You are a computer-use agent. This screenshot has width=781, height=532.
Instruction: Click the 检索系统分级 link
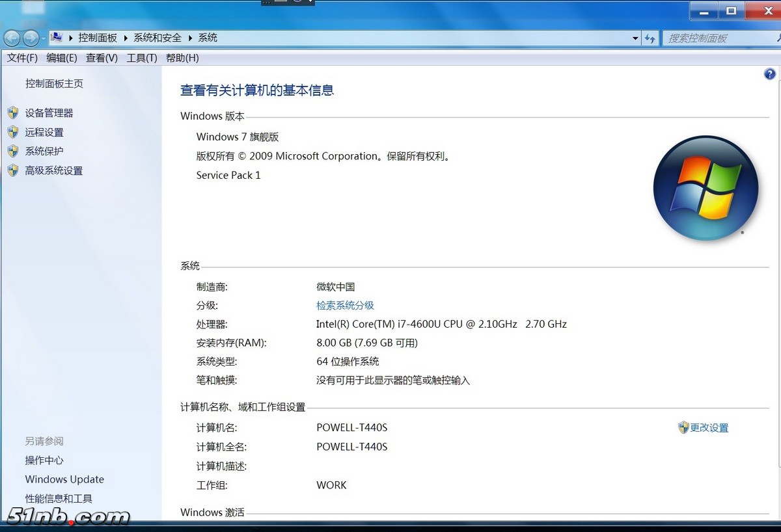345,305
